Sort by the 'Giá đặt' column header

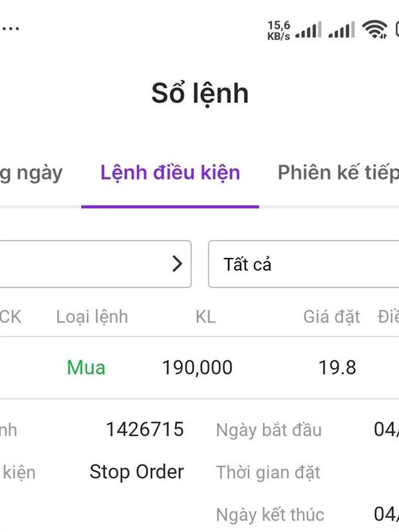point(332,317)
